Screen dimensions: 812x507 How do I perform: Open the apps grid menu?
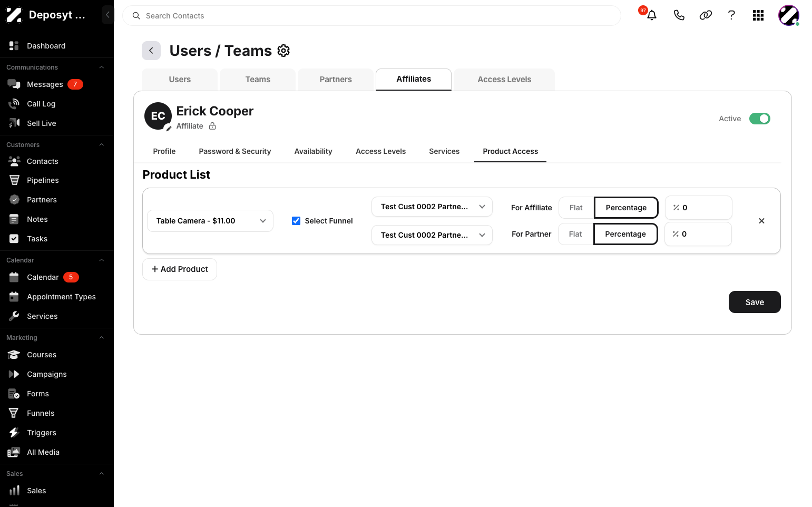(x=758, y=15)
